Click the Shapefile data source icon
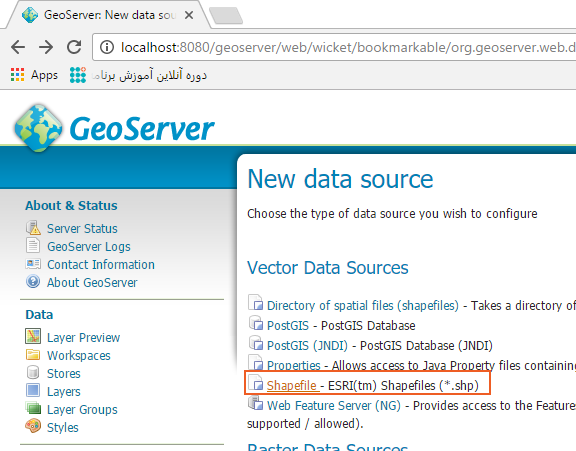This screenshot has width=576, height=451. pos(255,382)
